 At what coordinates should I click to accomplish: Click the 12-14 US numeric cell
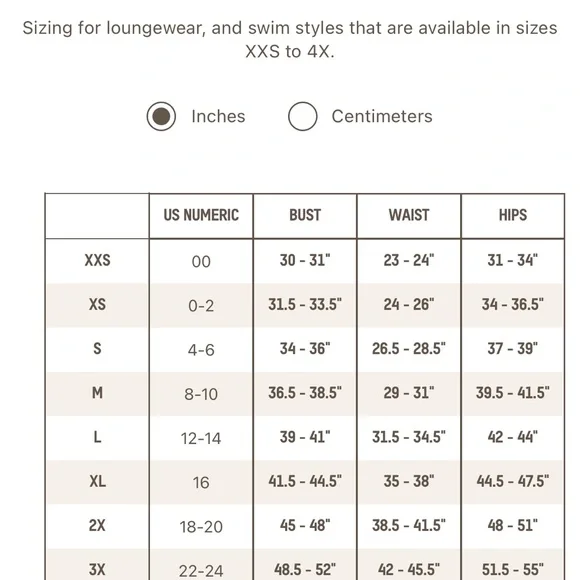(x=201, y=438)
